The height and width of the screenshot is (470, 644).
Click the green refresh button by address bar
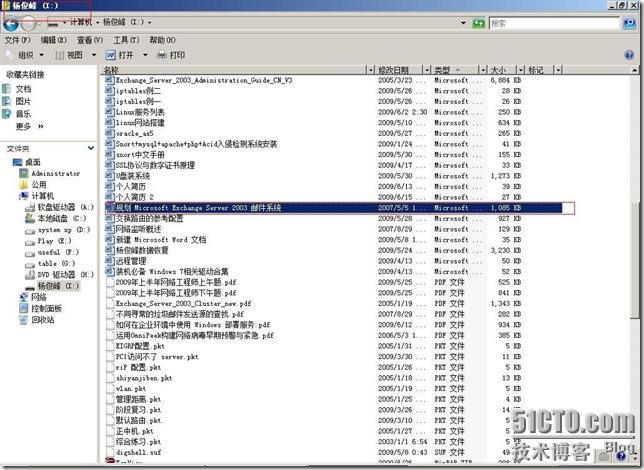478,23
